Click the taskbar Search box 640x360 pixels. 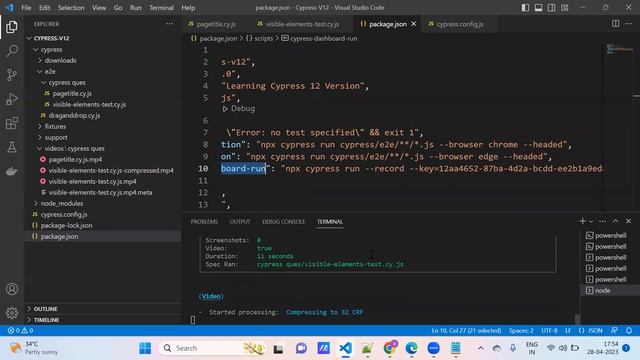click(212, 348)
